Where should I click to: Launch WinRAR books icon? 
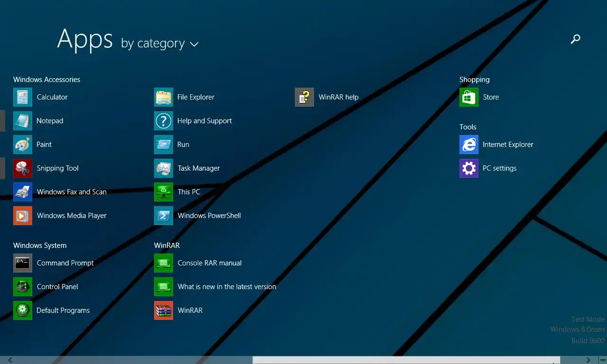coord(164,310)
